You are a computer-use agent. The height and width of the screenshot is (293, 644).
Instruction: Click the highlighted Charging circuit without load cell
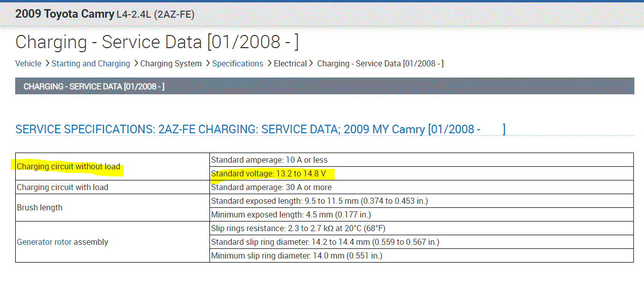tap(68, 167)
